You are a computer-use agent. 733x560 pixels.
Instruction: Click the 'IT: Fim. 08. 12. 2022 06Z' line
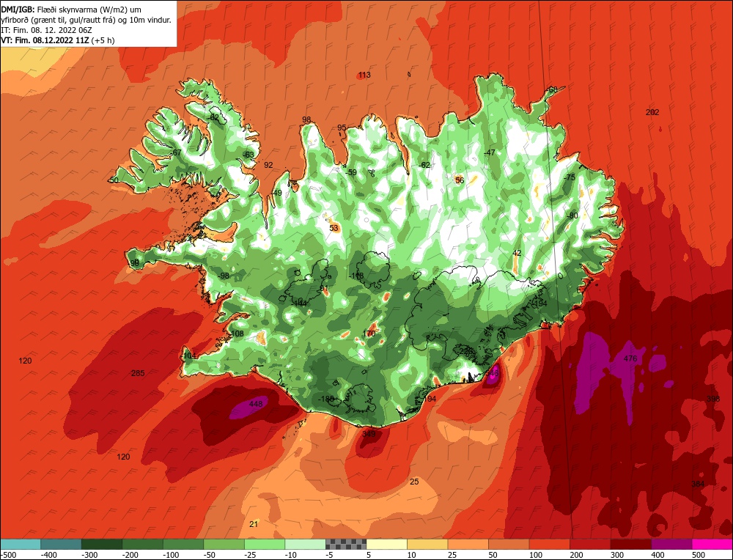click(47, 30)
